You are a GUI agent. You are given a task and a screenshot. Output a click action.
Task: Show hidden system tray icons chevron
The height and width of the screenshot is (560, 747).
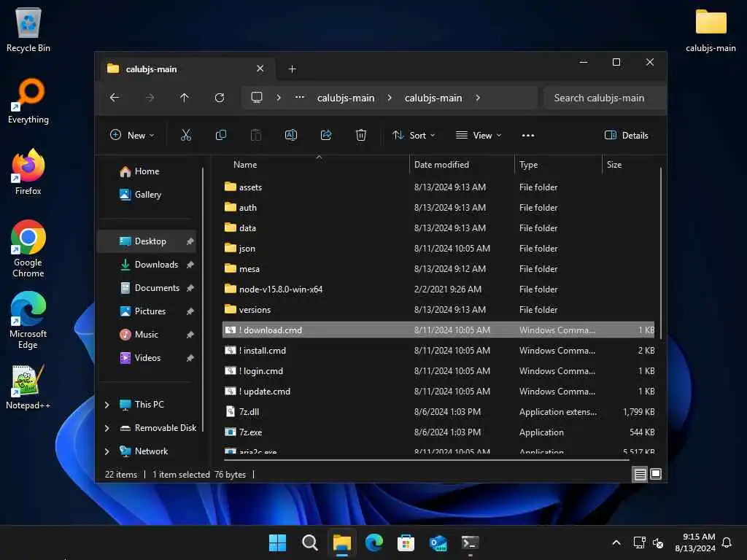pos(616,542)
